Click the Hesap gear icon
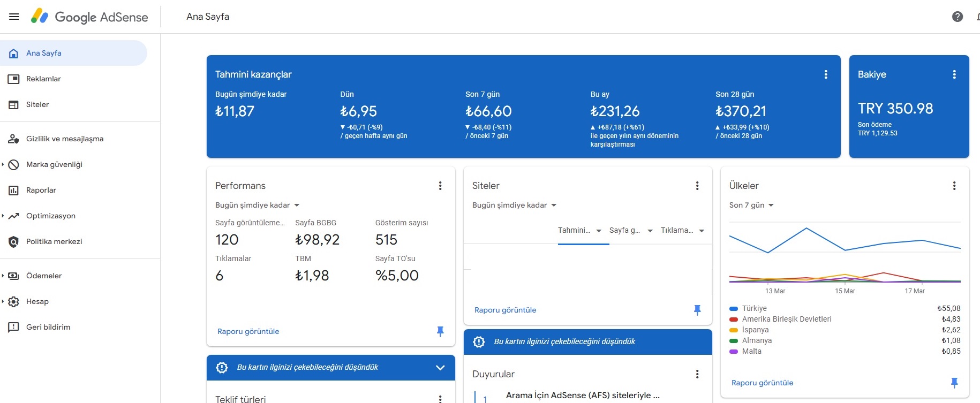The height and width of the screenshot is (403, 980). (14, 301)
